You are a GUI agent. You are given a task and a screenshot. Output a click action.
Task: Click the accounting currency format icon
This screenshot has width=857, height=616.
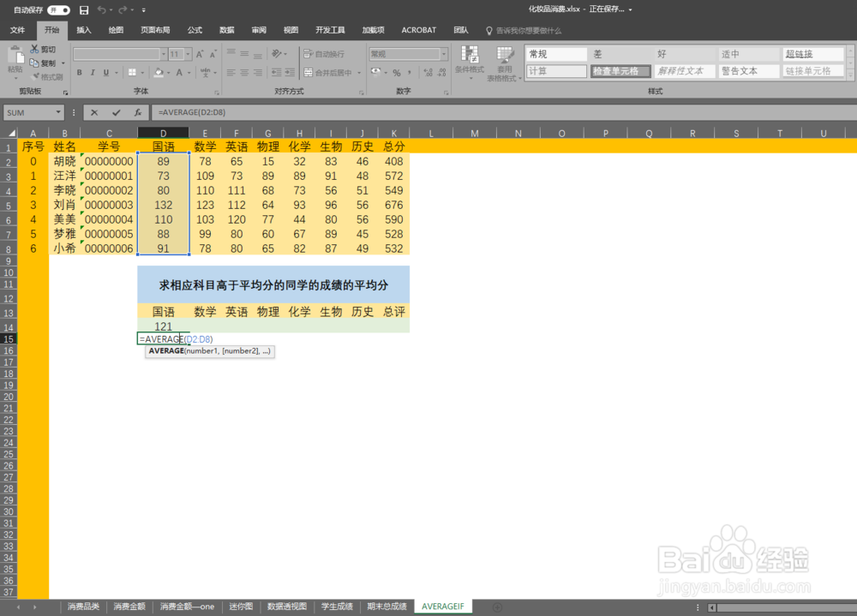(x=376, y=72)
